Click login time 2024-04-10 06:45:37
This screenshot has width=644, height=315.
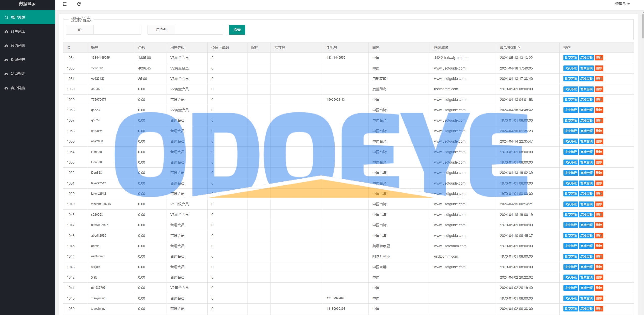pos(516,236)
